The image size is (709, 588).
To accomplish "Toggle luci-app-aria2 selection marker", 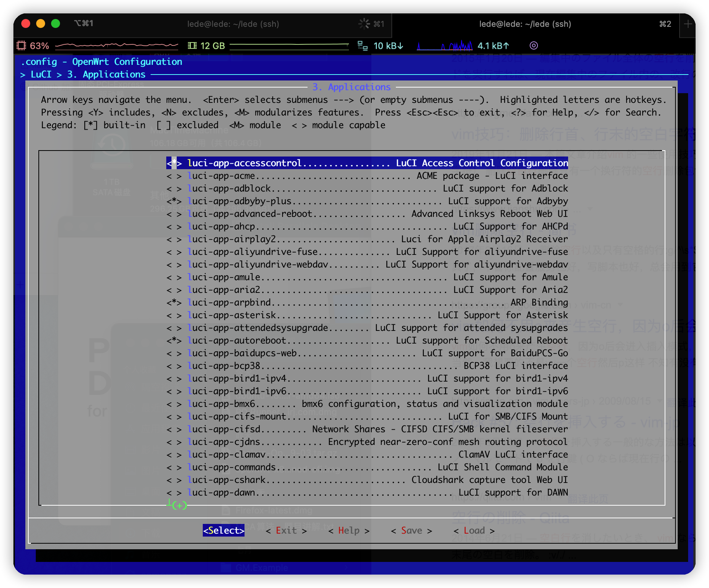I will [174, 290].
